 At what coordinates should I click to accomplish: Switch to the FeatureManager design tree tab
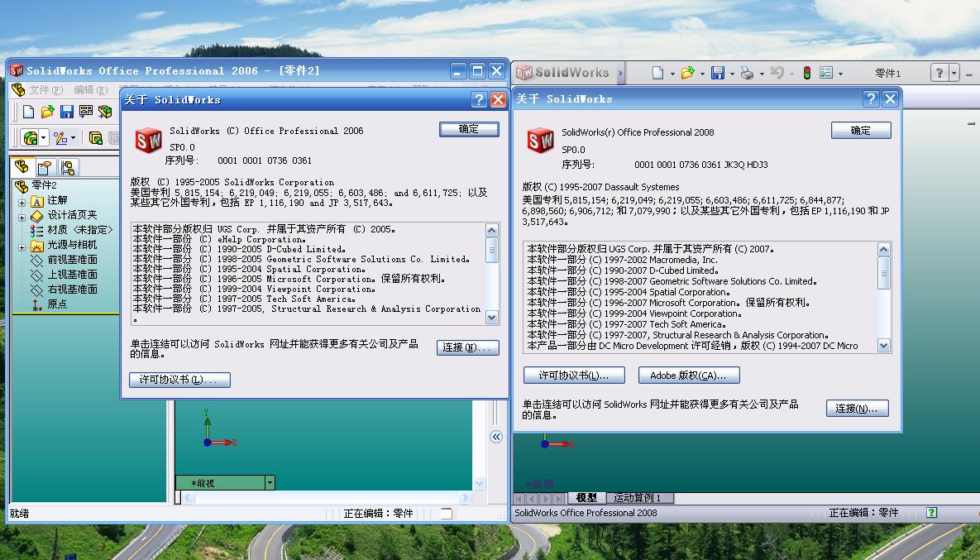[x=22, y=167]
